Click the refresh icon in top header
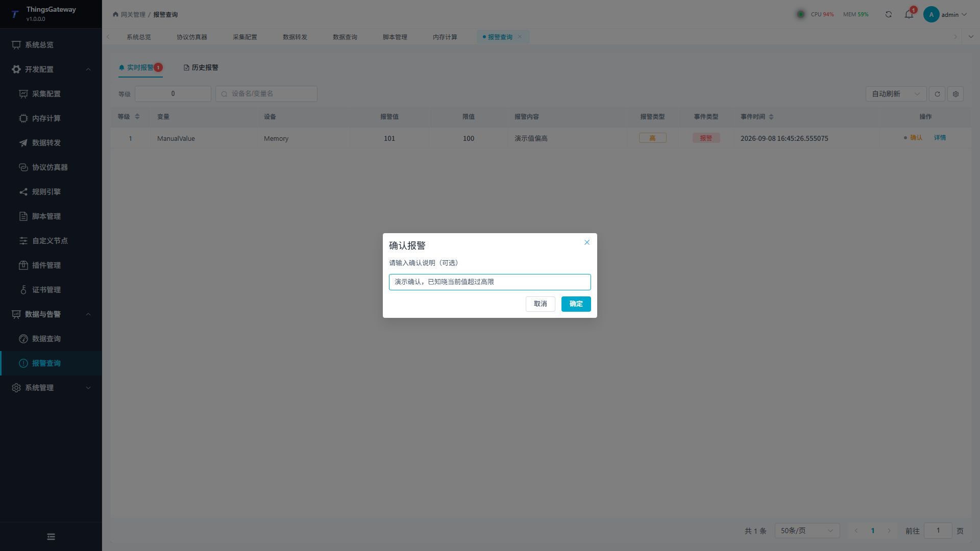 (889, 14)
